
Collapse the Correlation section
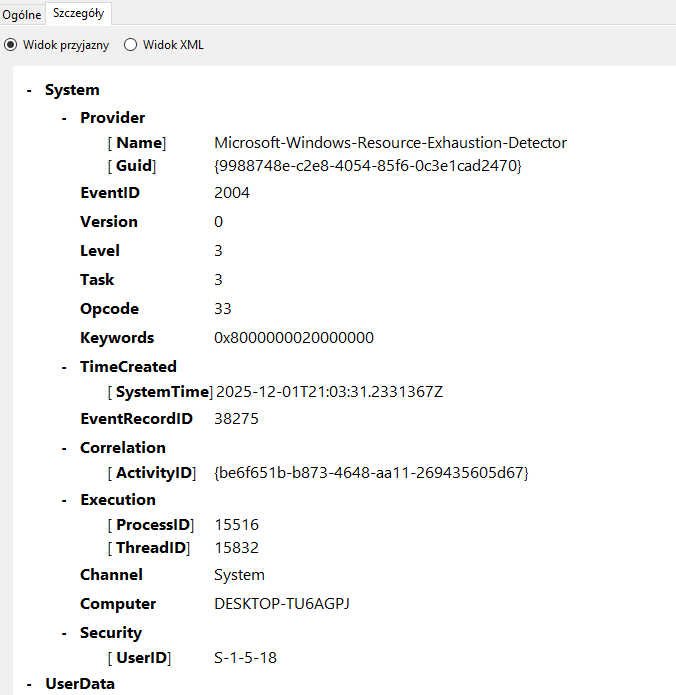click(x=65, y=448)
